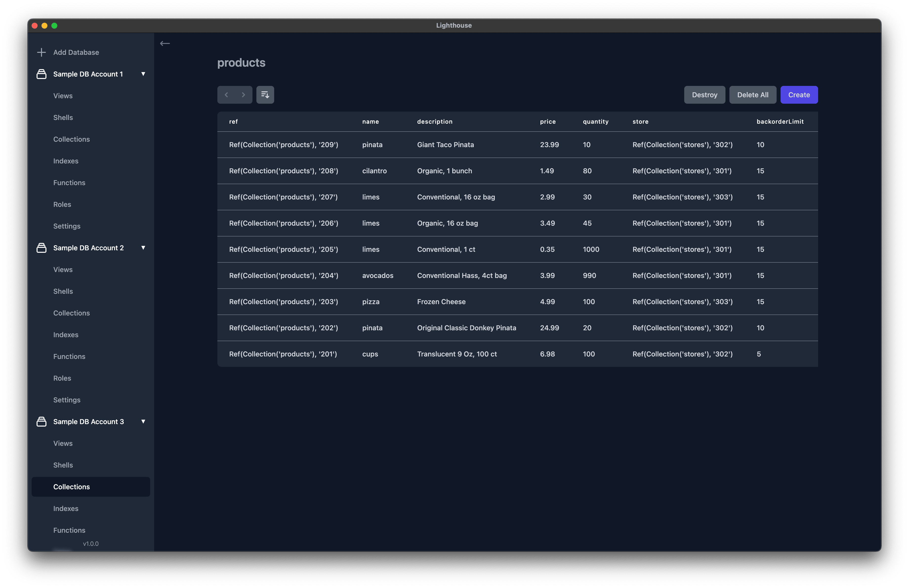909x588 pixels.
Task: Select the product ref '209' row
Action: 517,145
